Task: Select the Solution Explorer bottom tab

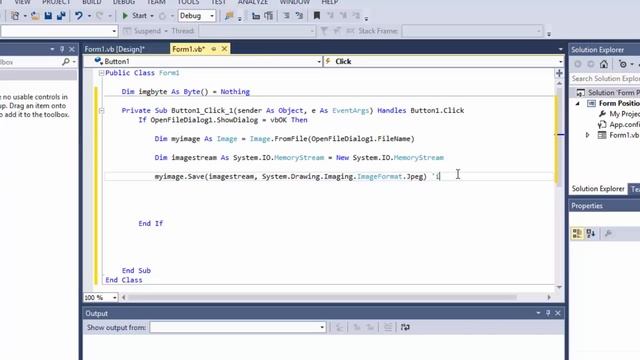Action: (598, 189)
